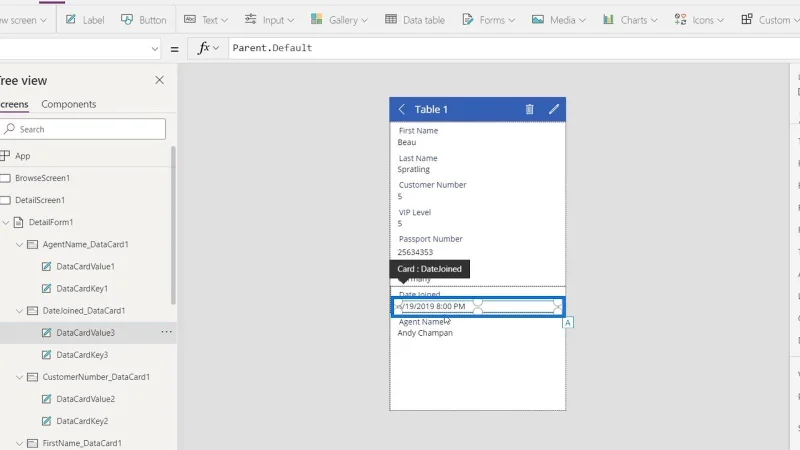
Task: Select FirstName_DataCard1 in the tree
Action: click(x=82, y=443)
